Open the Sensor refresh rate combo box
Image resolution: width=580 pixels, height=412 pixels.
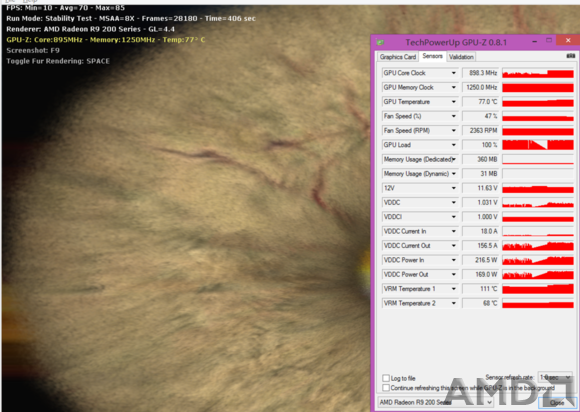[x=555, y=377]
